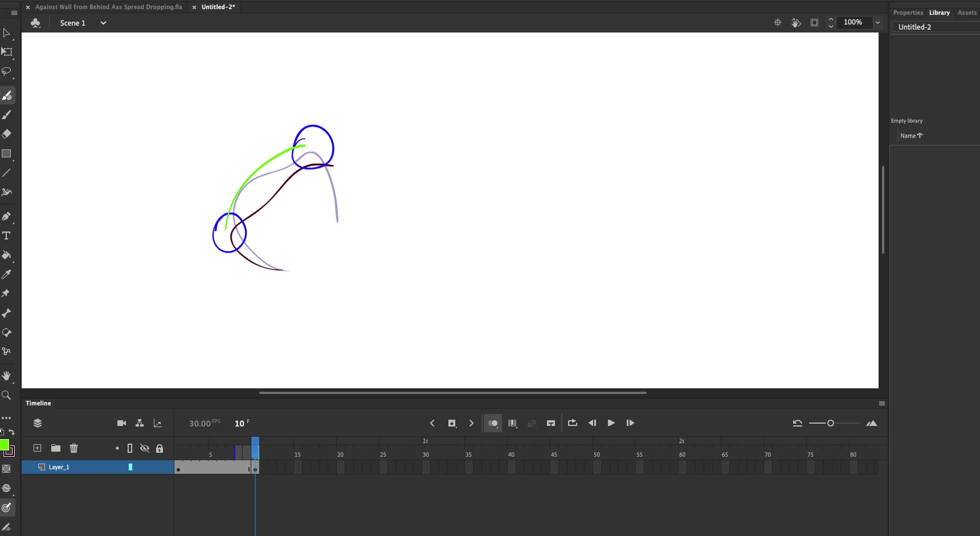Toggle object drawing mode
This screenshot has width=980, height=536.
click(7, 469)
